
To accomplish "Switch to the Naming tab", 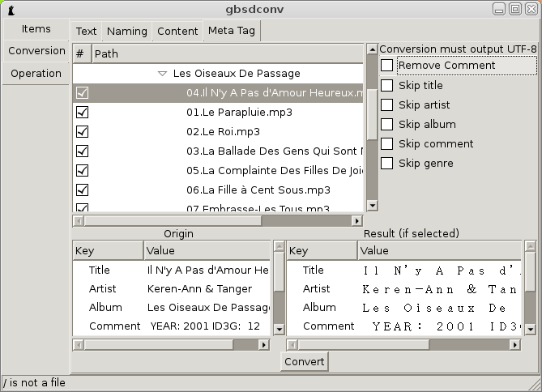I will pyautogui.click(x=127, y=32).
